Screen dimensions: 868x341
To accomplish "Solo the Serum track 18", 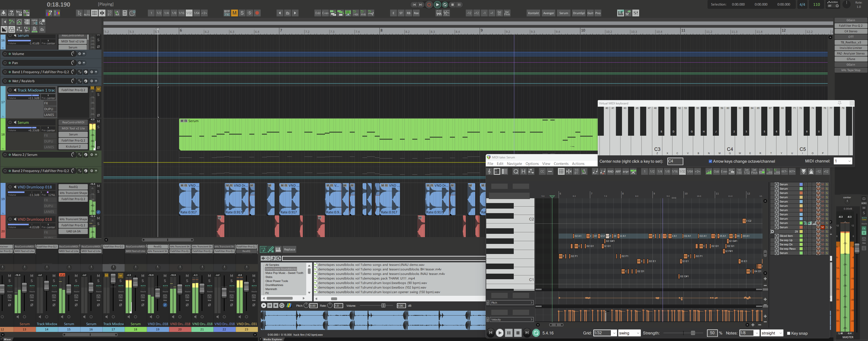I will [98, 127].
